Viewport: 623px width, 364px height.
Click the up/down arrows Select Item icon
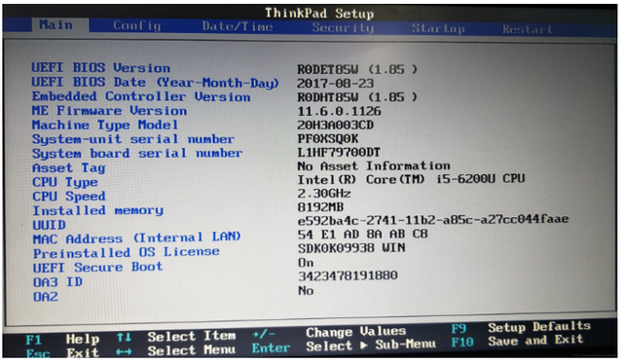pyautogui.click(x=124, y=338)
